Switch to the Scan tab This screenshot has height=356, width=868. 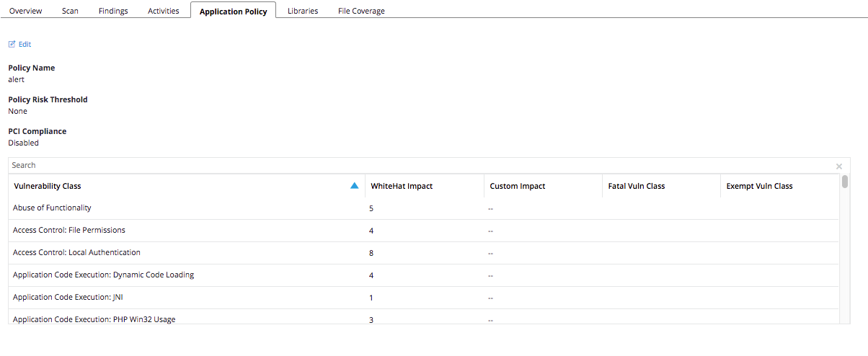(x=70, y=11)
